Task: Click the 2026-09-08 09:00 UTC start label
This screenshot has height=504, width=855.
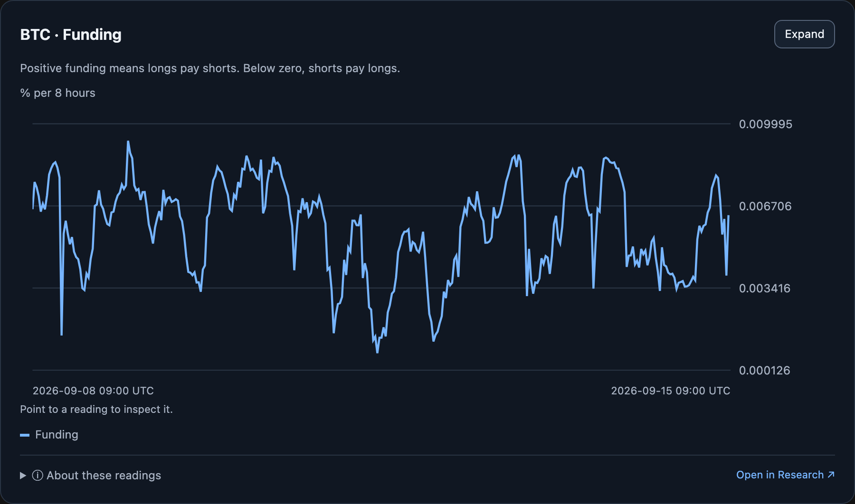Action: point(93,391)
